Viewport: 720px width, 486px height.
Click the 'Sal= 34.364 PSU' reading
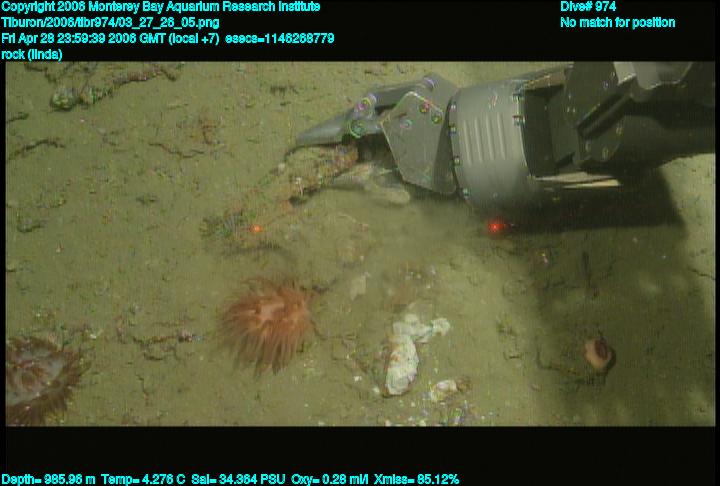pyautogui.click(x=238, y=479)
